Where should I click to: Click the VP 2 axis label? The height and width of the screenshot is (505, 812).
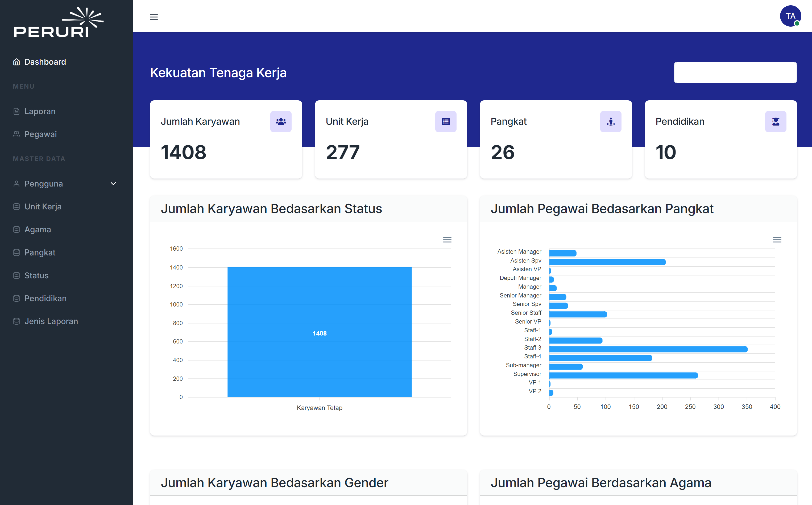535,391
